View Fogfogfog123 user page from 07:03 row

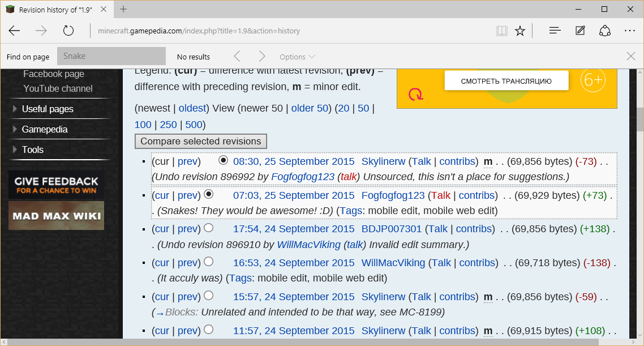coord(393,195)
